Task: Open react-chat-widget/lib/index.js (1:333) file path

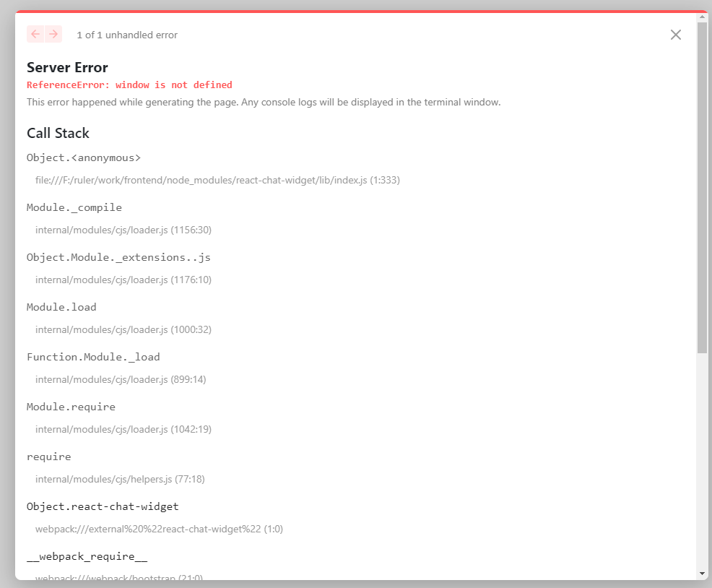Action: click(217, 180)
